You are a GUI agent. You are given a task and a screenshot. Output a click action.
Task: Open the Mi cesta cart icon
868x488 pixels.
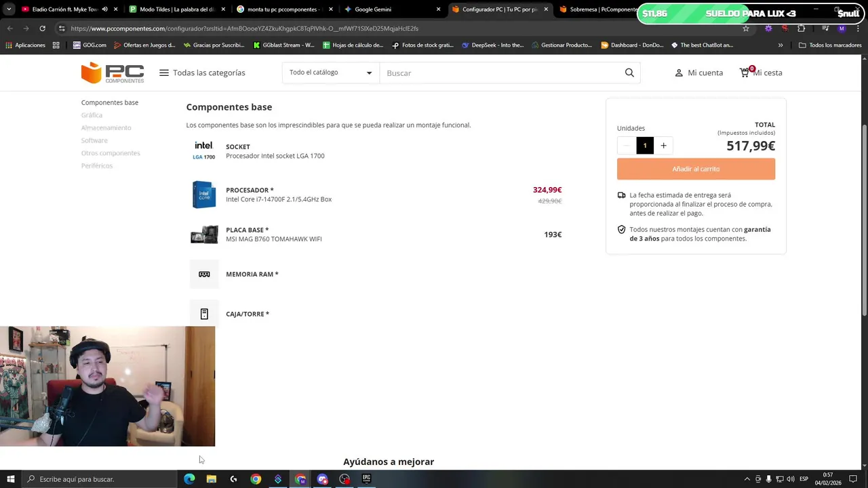point(745,72)
